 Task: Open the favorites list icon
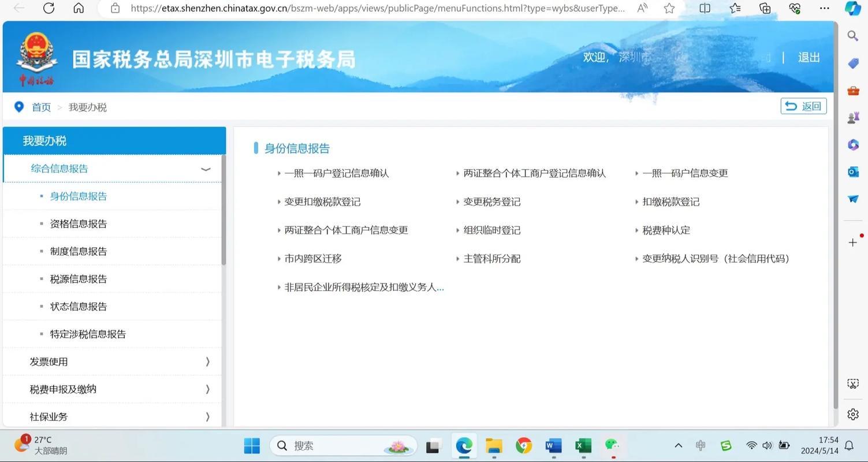point(735,8)
